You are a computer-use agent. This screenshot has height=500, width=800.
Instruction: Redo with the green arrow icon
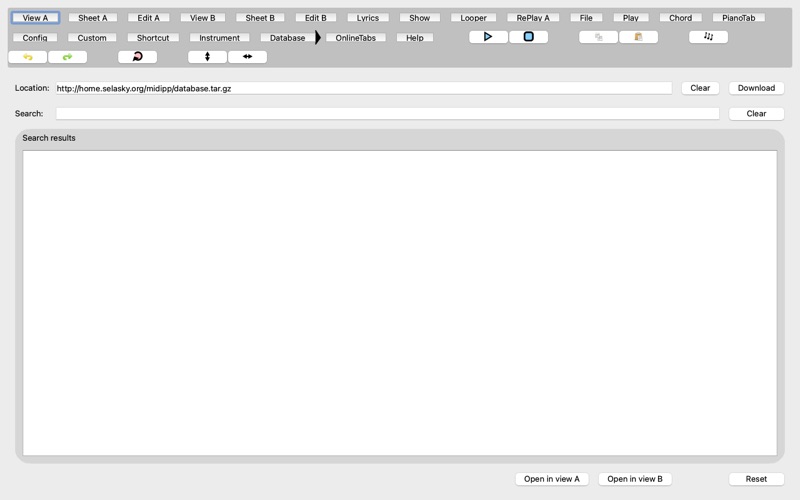[x=67, y=57]
